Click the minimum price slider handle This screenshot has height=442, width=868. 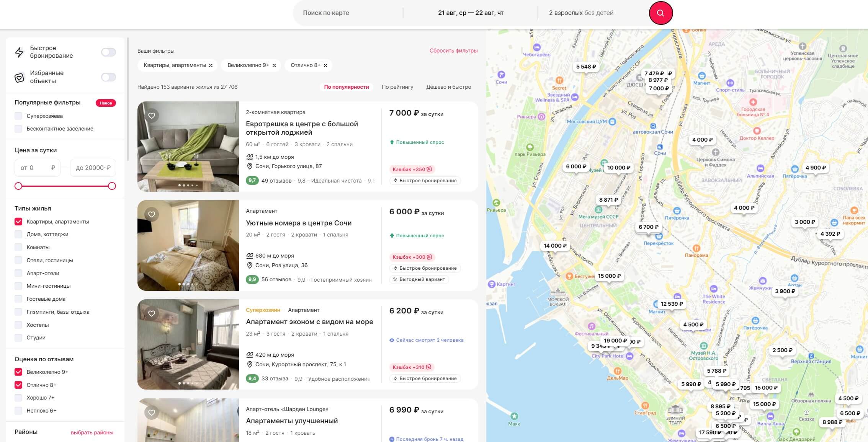pos(18,186)
